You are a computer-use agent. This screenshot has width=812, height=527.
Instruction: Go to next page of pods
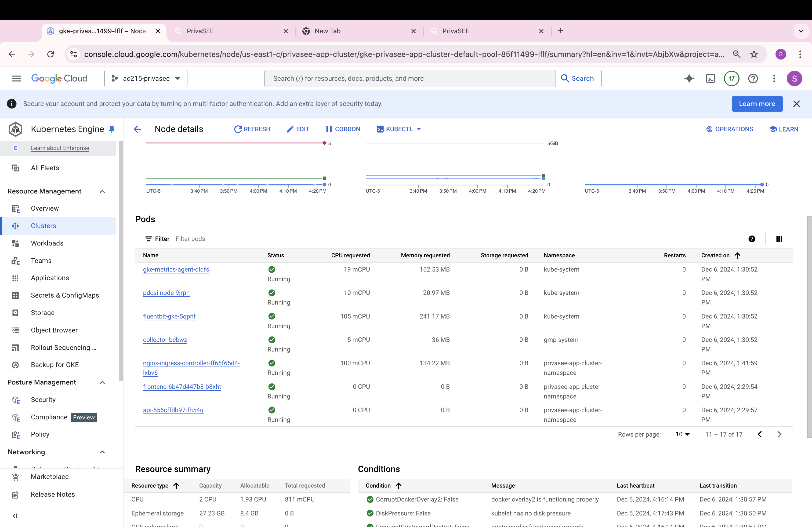779,434
